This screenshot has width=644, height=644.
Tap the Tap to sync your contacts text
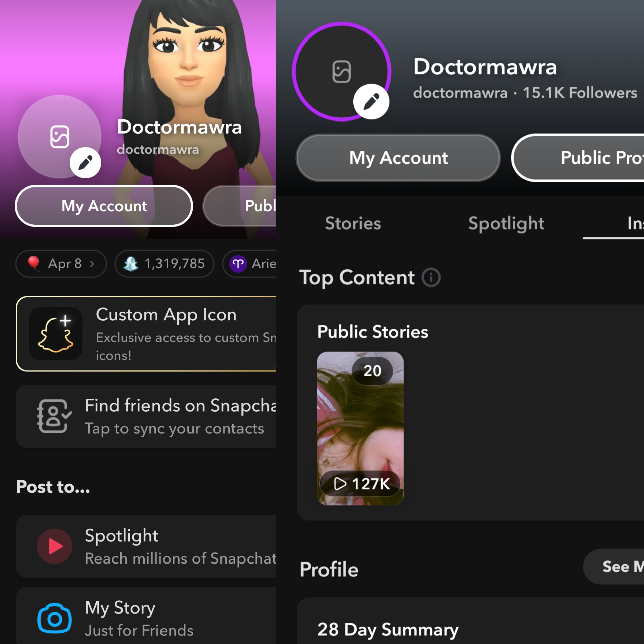[x=174, y=429]
